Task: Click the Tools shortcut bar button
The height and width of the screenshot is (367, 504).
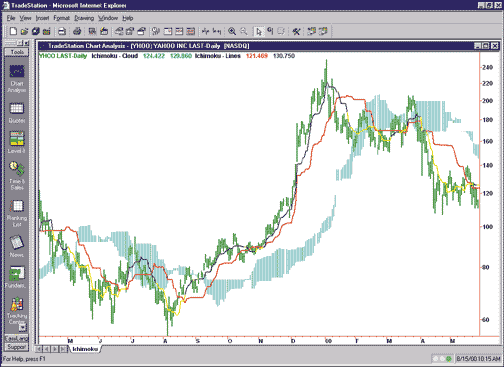Action: click(17, 52)
